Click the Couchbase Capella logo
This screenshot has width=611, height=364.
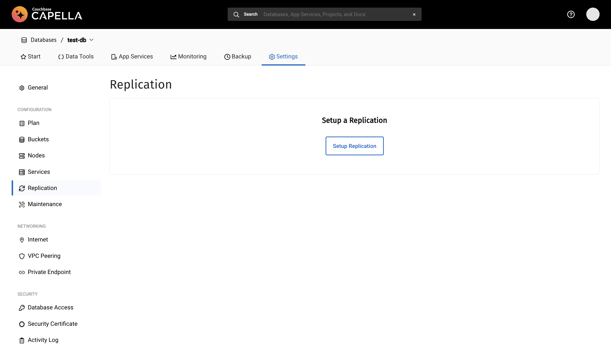[x=47, y=14]
